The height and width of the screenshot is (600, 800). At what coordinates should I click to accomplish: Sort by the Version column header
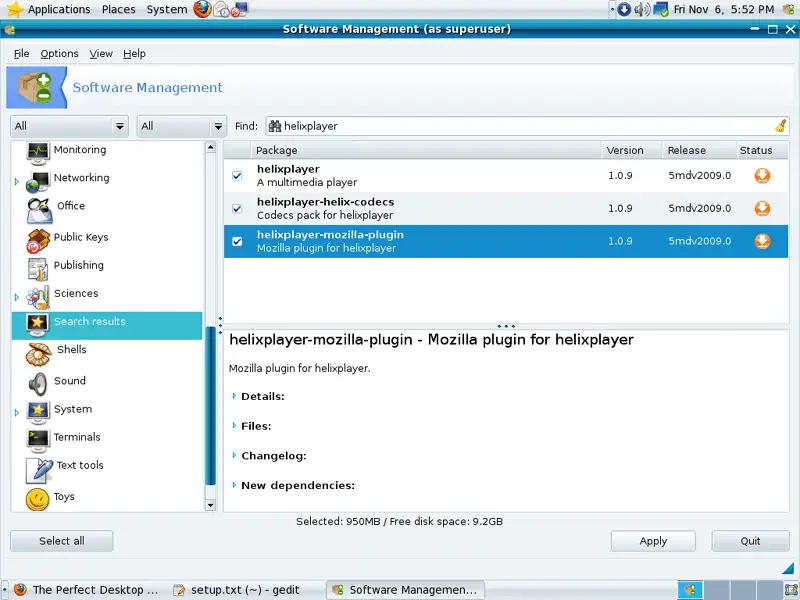coord(632,150)
